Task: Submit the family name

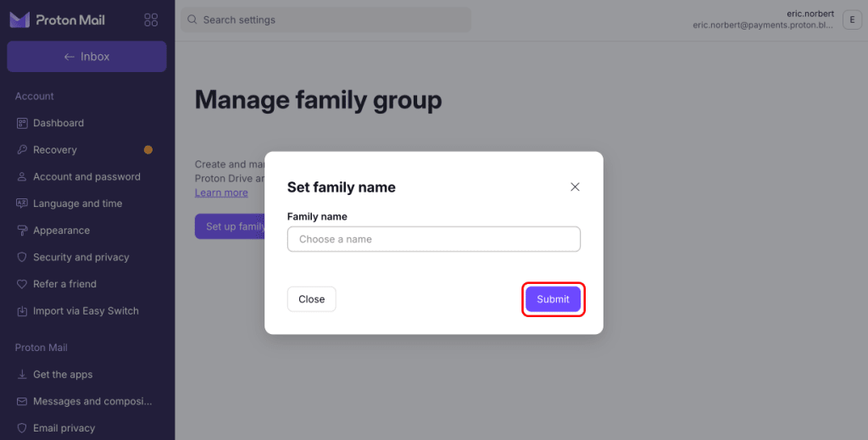Action: click(x=553, y=299)
